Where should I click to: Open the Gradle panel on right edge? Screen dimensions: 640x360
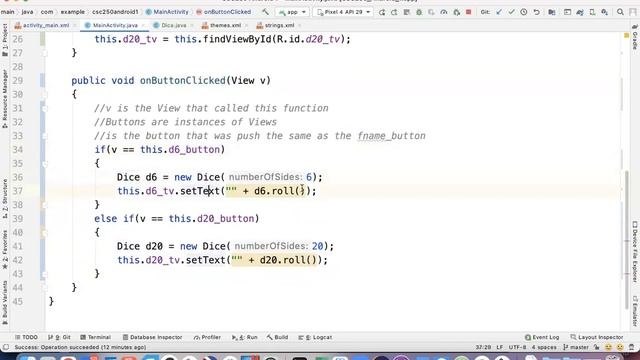coord(635,37)
